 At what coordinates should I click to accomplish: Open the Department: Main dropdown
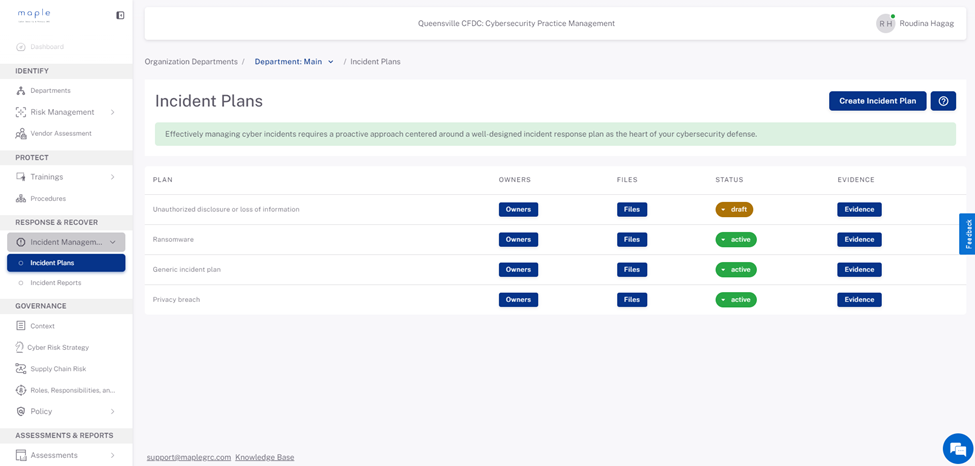click(294, 62)
